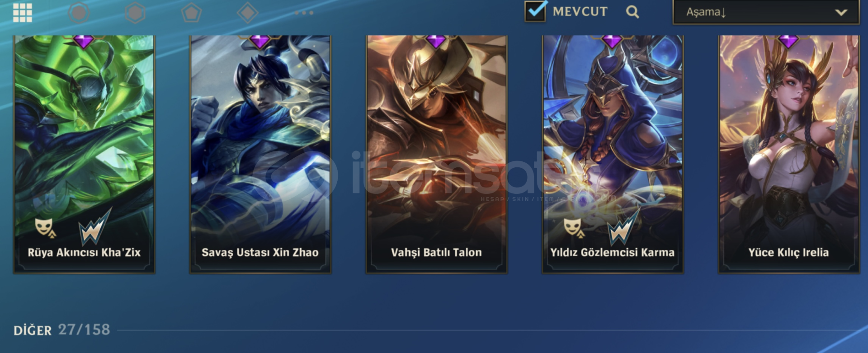Click the Rüya Akıncısı Kha'Zix name label

[84, 252]
